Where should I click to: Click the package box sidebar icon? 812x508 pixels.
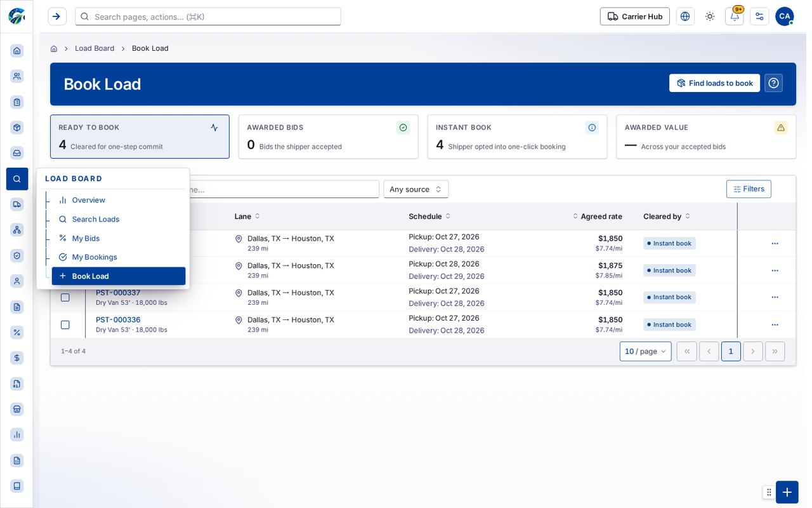pyautogui.click(x=17, y=128)
